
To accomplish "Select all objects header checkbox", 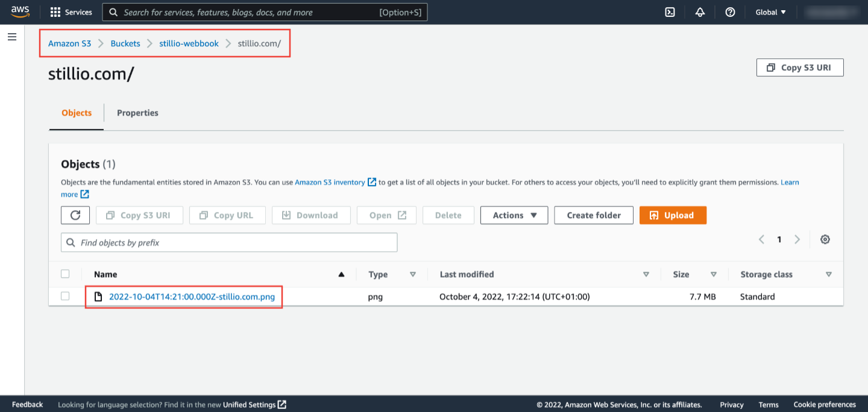I will [x=65, y=273].
